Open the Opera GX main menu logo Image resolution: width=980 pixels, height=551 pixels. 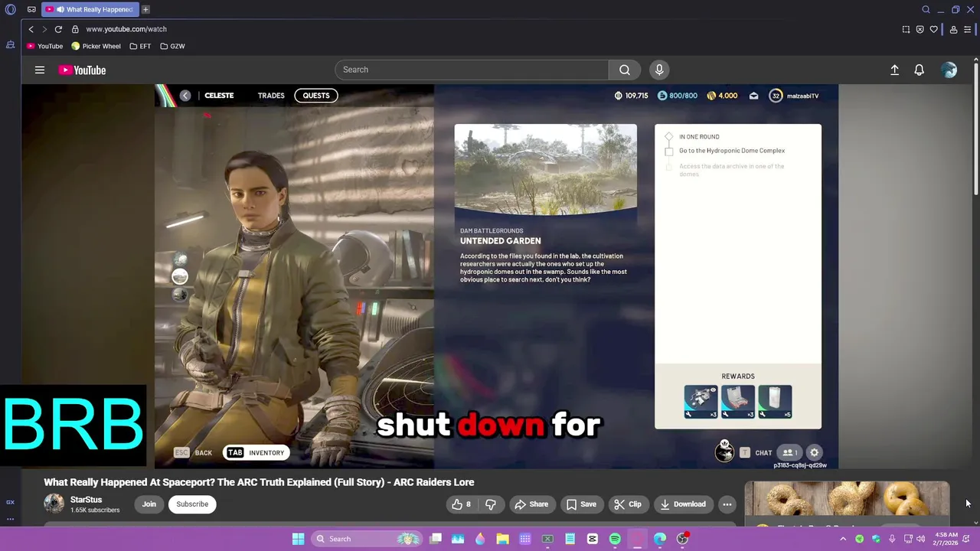pyautogui.click(x=11, y=9)
